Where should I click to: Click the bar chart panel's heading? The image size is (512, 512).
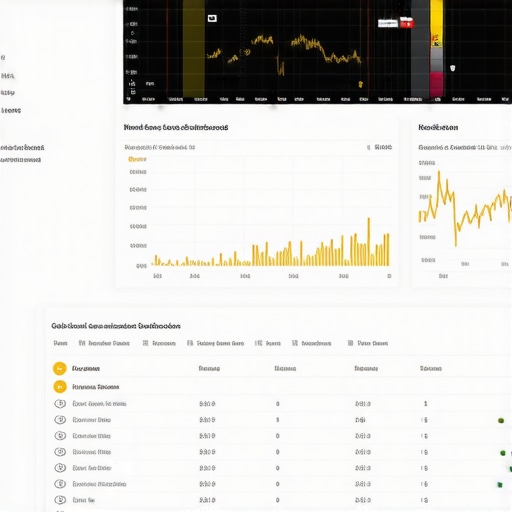tap(176, 127)
